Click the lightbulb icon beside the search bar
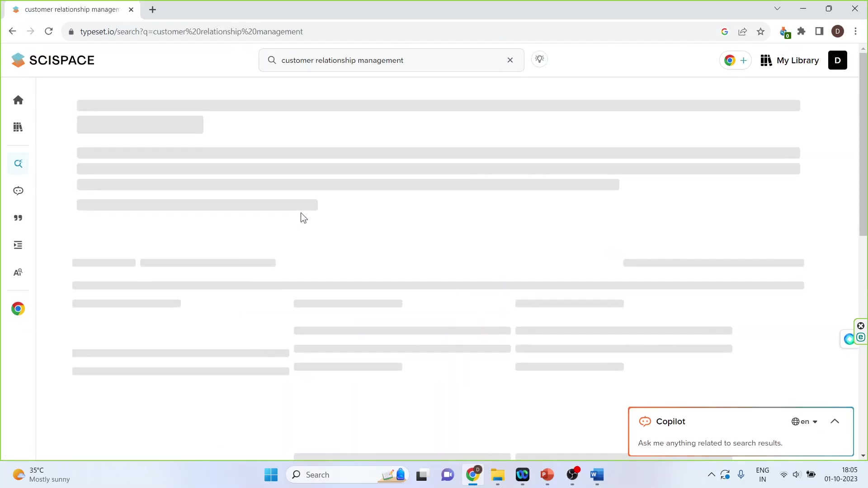This screenshot has height=488, width=868. coord(539,59)
